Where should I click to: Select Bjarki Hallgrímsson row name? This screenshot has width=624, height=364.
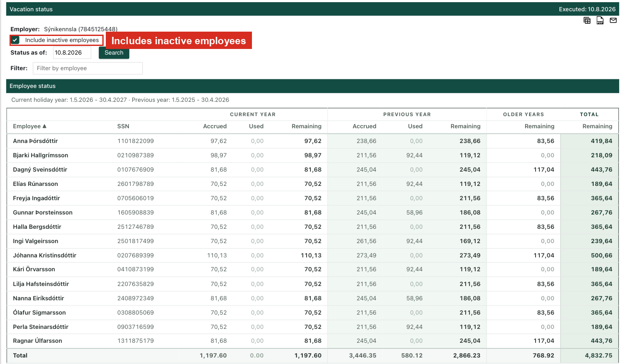[40, 155]
